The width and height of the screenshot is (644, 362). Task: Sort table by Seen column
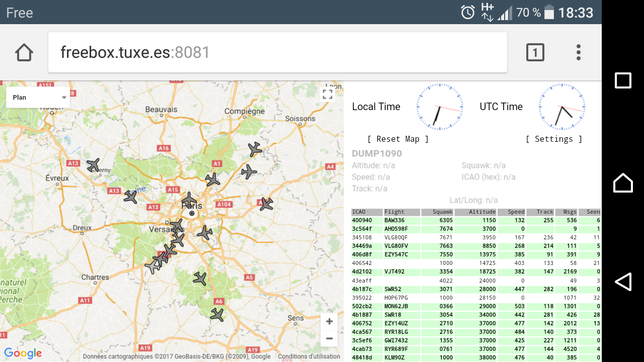click(590, 212)
